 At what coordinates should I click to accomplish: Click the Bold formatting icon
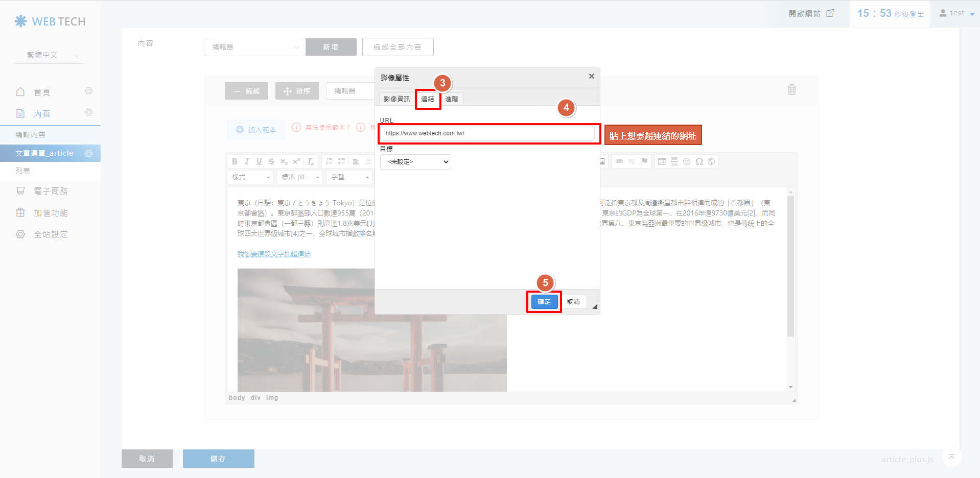click(235, 161)
